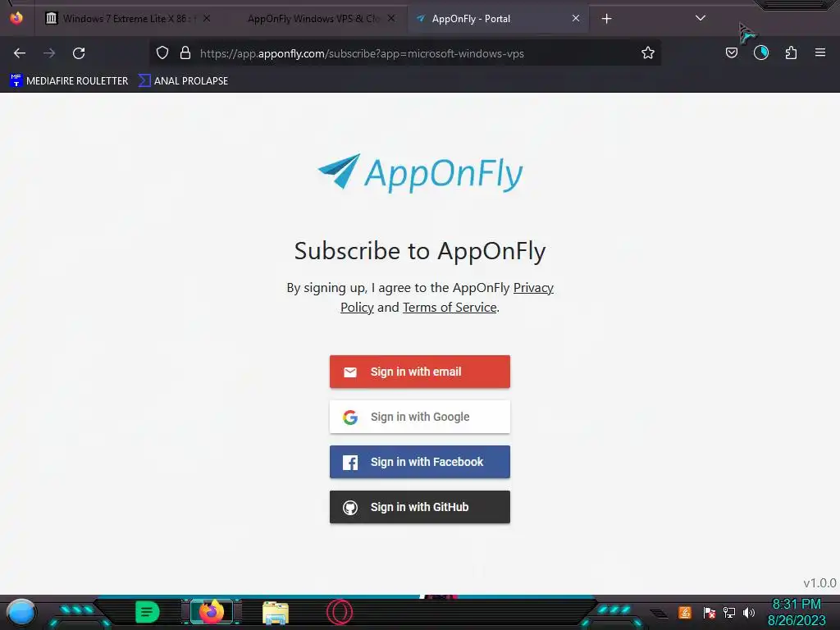The width and height of the screenshot is (840, 630).
Task: Expand the list all tabs chevron
Action: click(x=701, y=18)
